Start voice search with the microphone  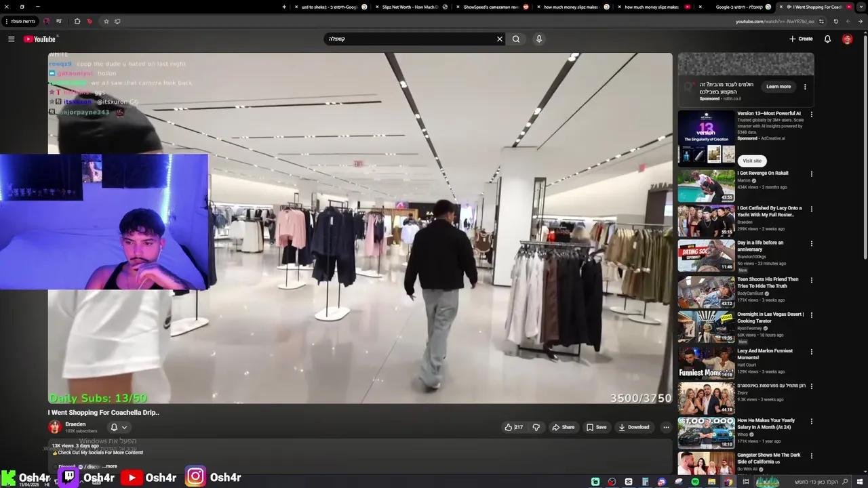539,39
